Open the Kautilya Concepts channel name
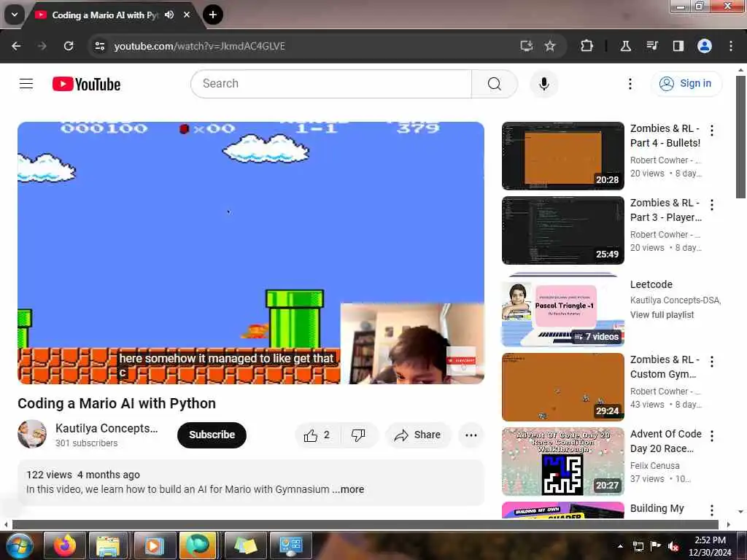The height and width of the screenshot is (560, 747). [x=107, y=428]
